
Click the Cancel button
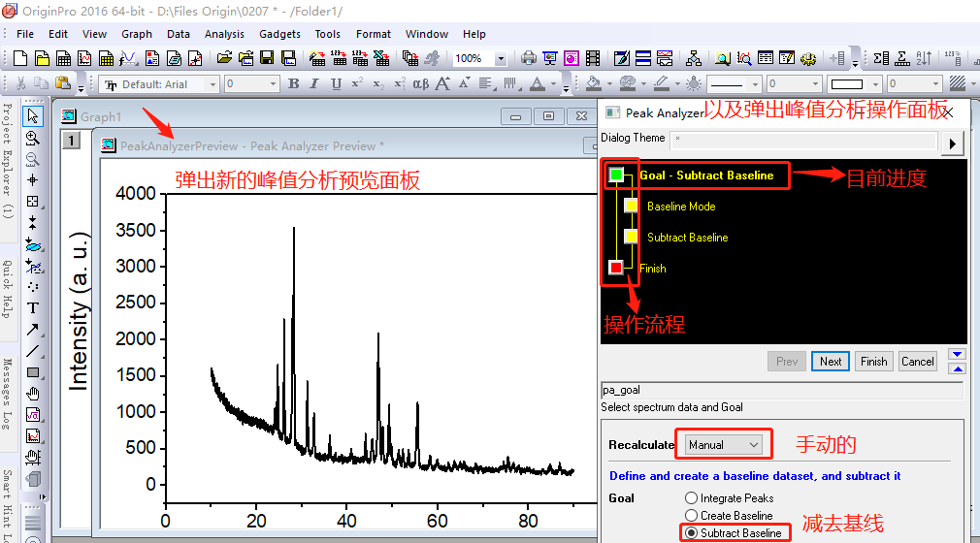coord(918,361)
